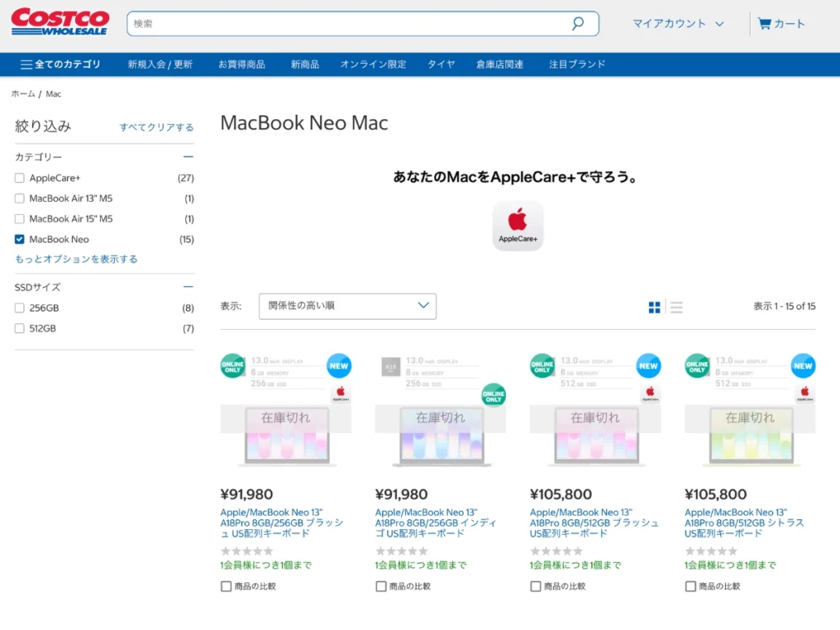The image size is (840, 630).
Task: Click A18 chip icon on the インディゴ card
Action: tap(390, 367)
